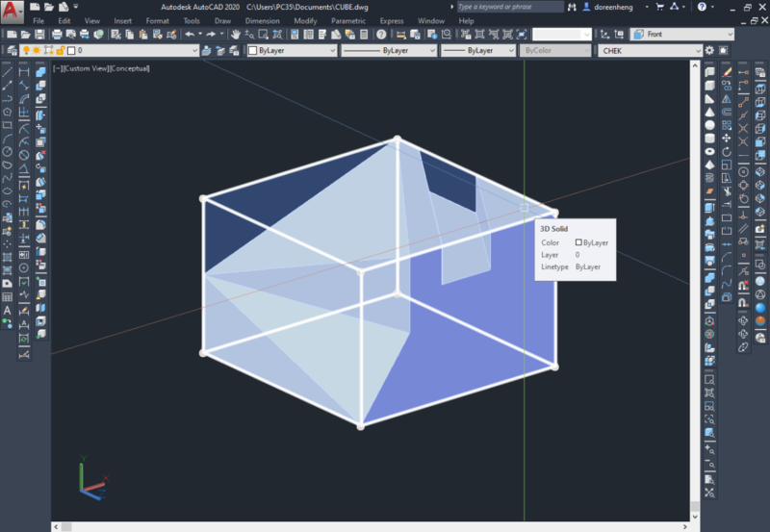Select the Multiline Text tool
This screenshot has width=770, height=532.
(x=8, y=311)
